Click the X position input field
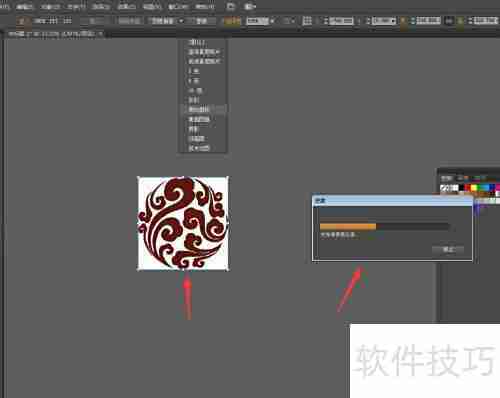Viewport: 500px width, 398px height. click(341, 21)
